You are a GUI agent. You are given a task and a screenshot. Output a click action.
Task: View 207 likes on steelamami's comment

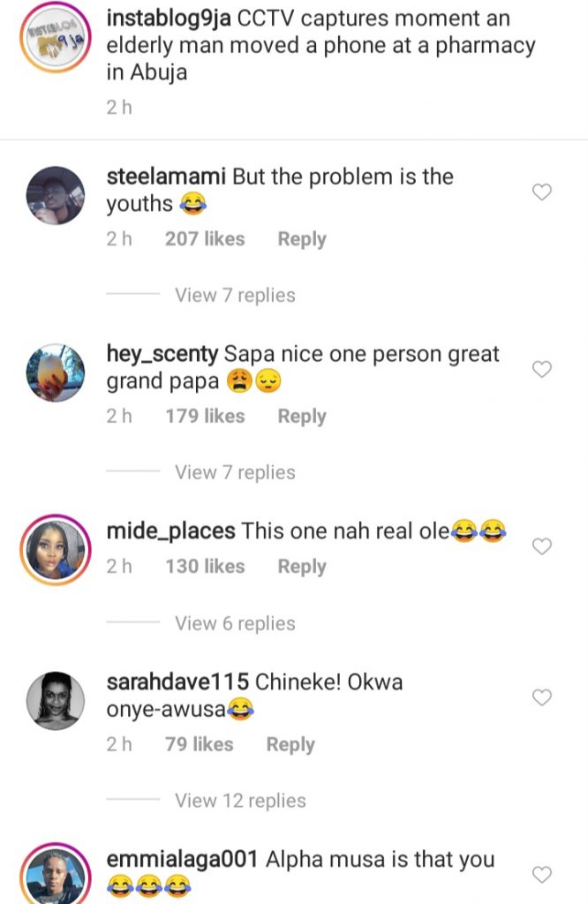click(x=205, y=238)
